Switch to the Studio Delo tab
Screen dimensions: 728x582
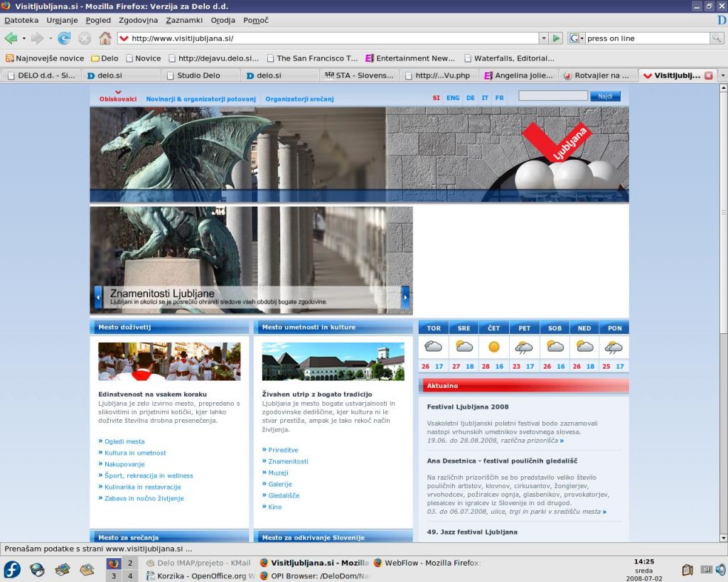tap(200, 75)
